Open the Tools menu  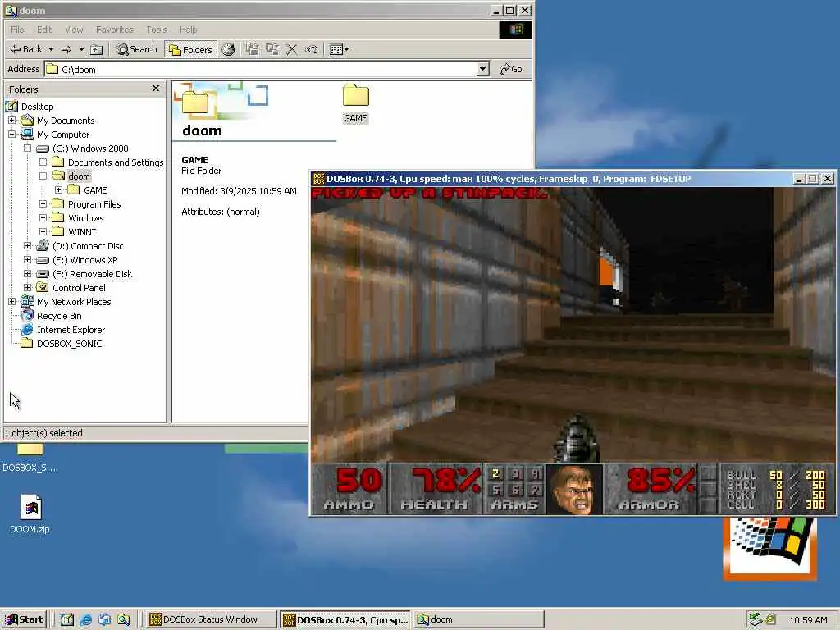coord(157,30)
